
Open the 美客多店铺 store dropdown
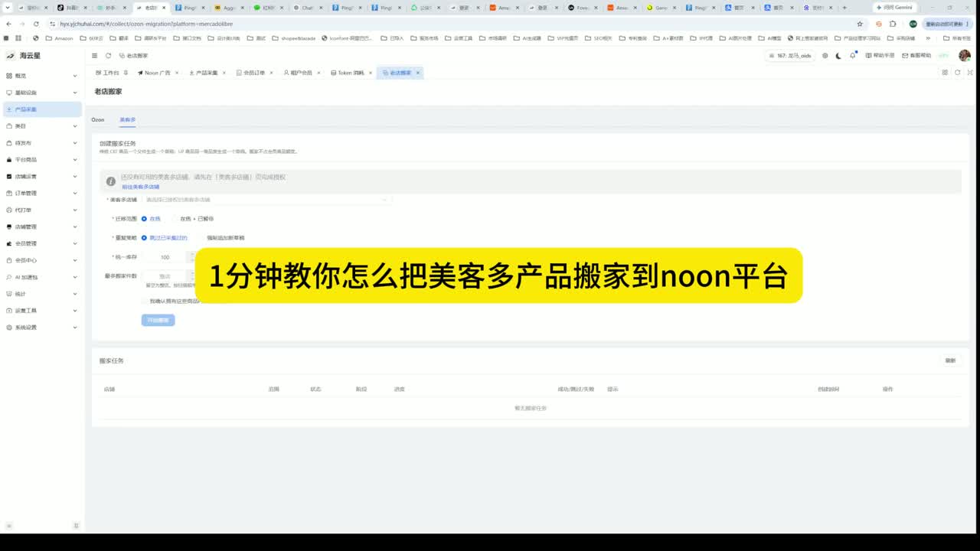tap(266, 200)
